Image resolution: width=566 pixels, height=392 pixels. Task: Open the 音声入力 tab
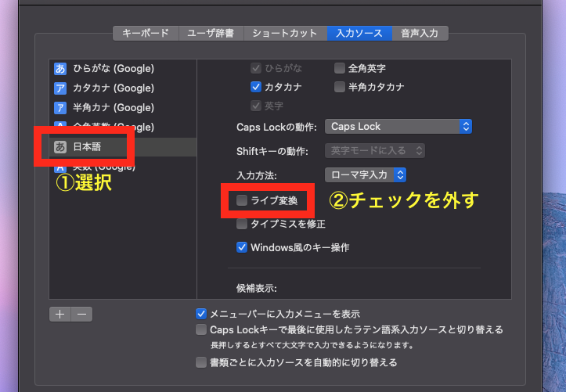(420, 33)
